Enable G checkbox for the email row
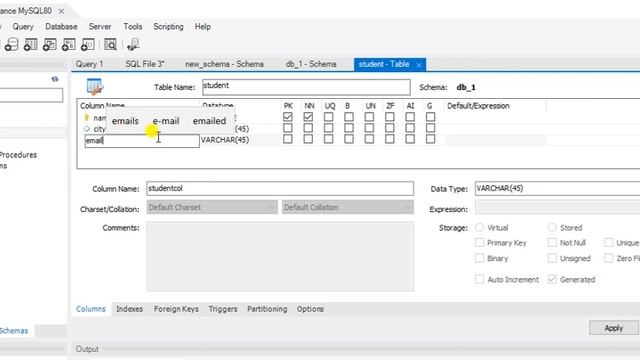 431,139
